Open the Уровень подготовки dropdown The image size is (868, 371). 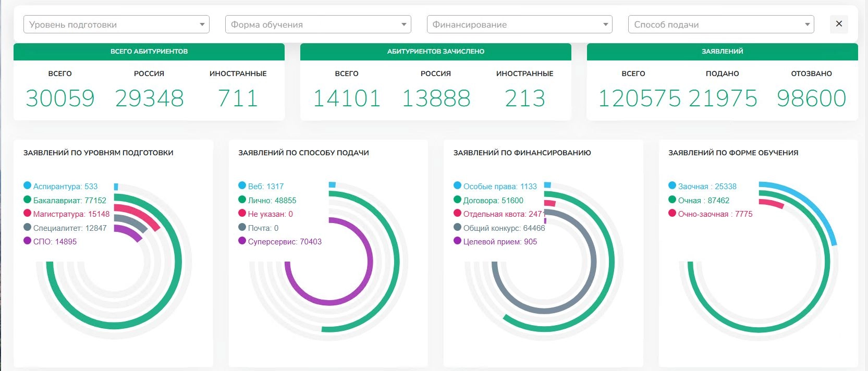tap(116, 24)
